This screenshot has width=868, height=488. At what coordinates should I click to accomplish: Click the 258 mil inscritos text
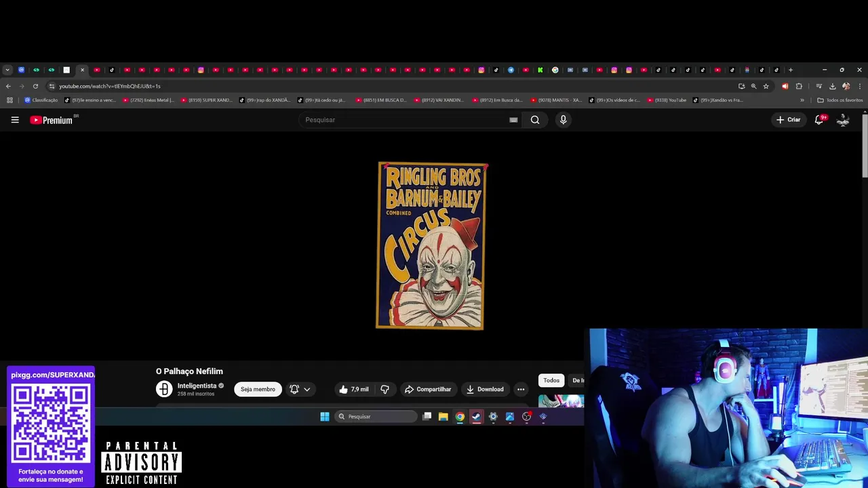(x=196, y=394)
